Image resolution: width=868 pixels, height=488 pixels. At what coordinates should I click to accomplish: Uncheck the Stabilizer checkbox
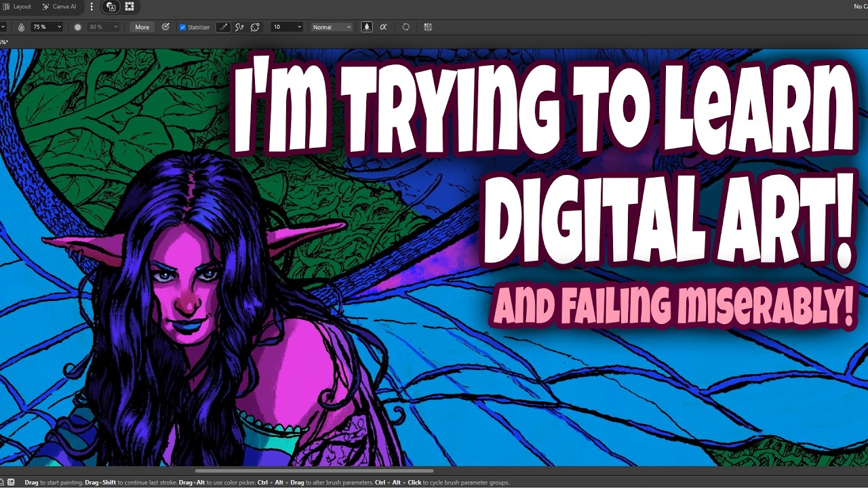coord(182,27)
